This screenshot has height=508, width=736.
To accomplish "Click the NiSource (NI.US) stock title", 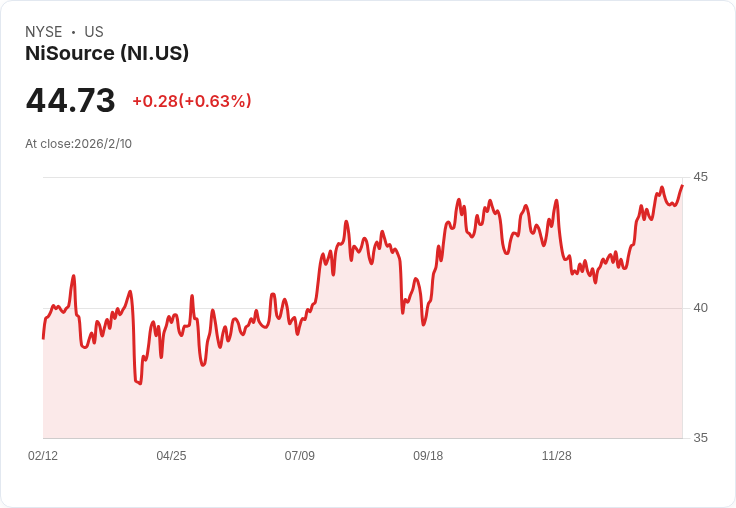I will tap(107, 53).
